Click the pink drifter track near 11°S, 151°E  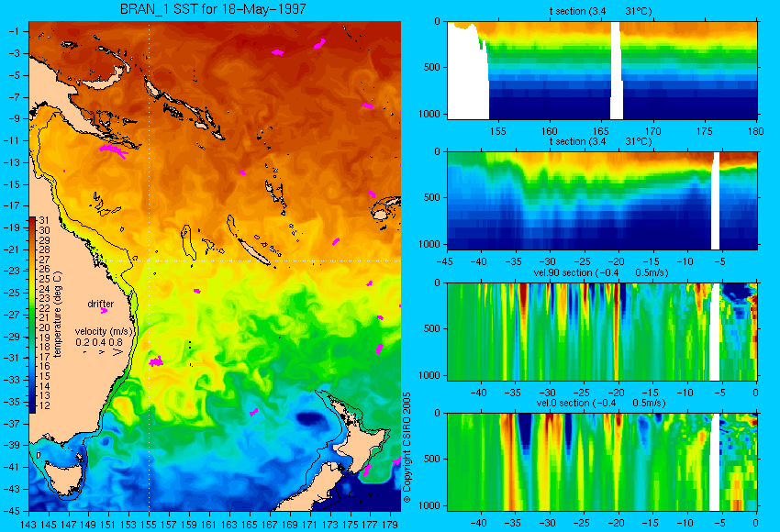(114, 150)
